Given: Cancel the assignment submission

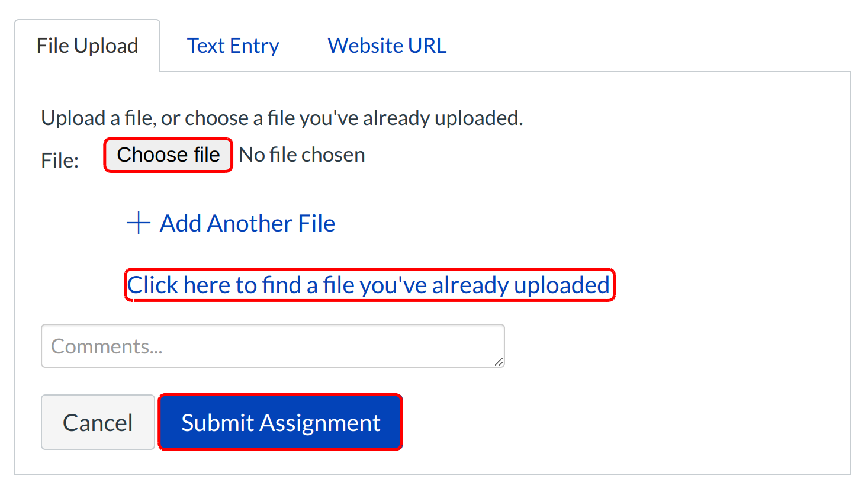Looking at the screenshot, I should point(98,423).
